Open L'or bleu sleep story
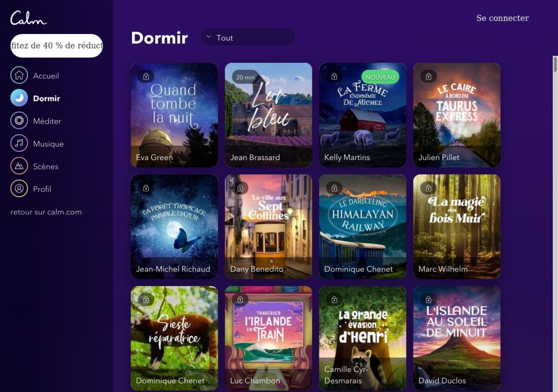Screen dimensions: 558x392 point(268,115)
